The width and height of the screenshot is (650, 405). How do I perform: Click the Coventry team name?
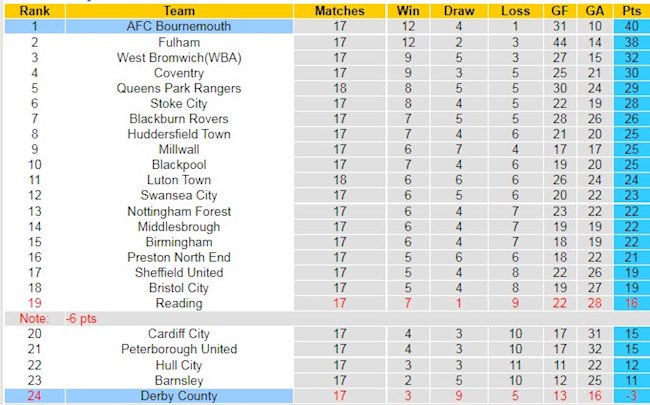pyautogui.click(x=179, y=73)
